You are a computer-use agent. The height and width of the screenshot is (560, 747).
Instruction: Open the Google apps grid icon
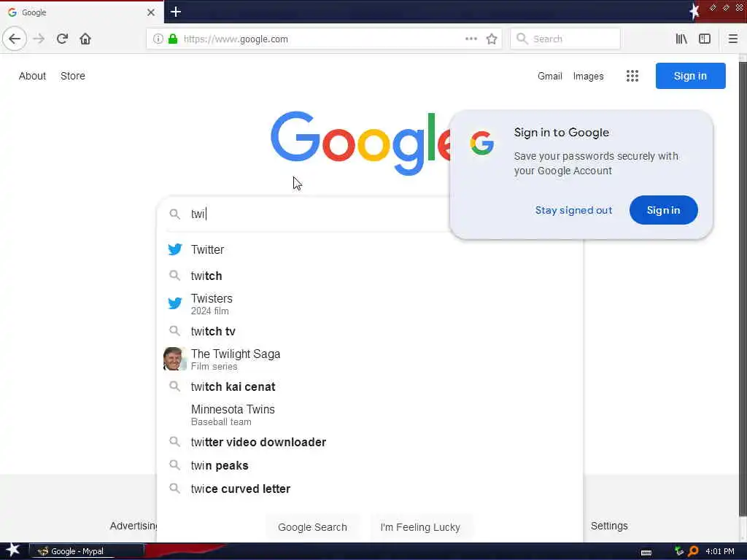click(x=632, y=76)
